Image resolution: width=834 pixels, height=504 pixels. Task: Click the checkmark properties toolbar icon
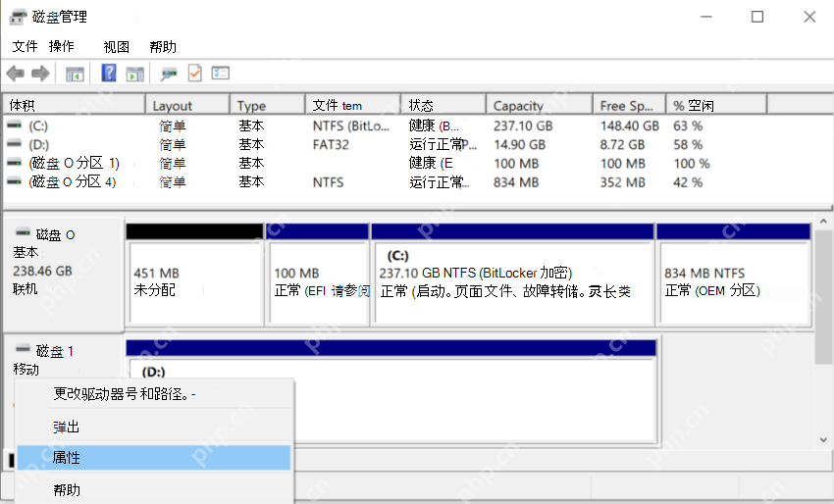(x=194, y=73)
